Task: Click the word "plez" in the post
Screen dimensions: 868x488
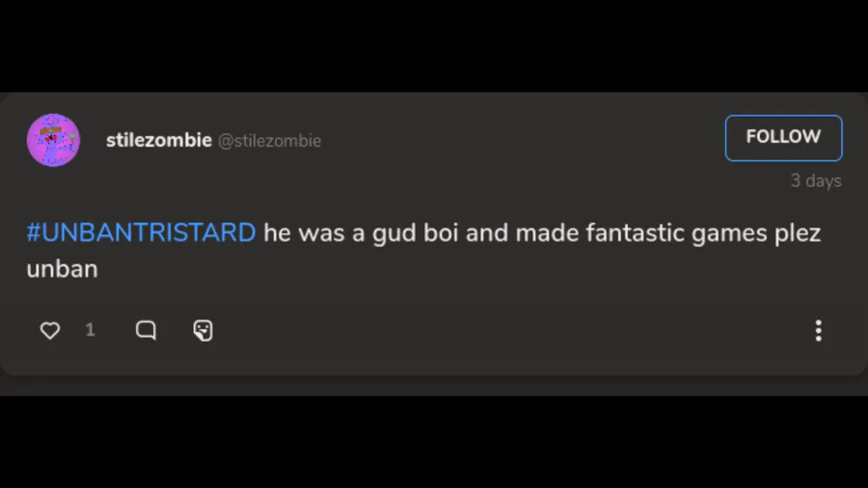Action: click(x=798, y=232)
